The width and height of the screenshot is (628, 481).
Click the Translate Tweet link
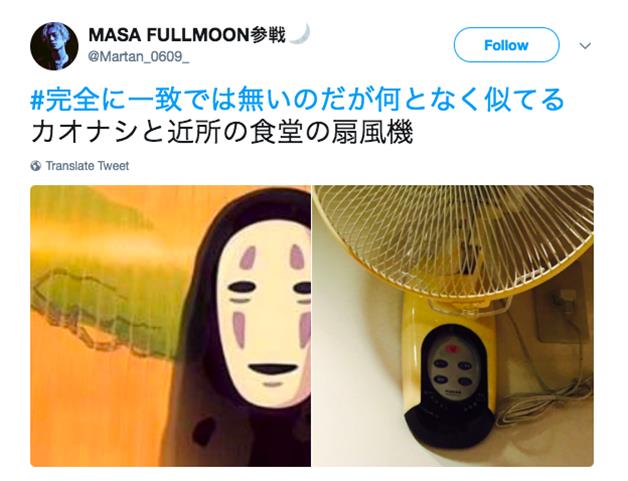tap(87, 166)
